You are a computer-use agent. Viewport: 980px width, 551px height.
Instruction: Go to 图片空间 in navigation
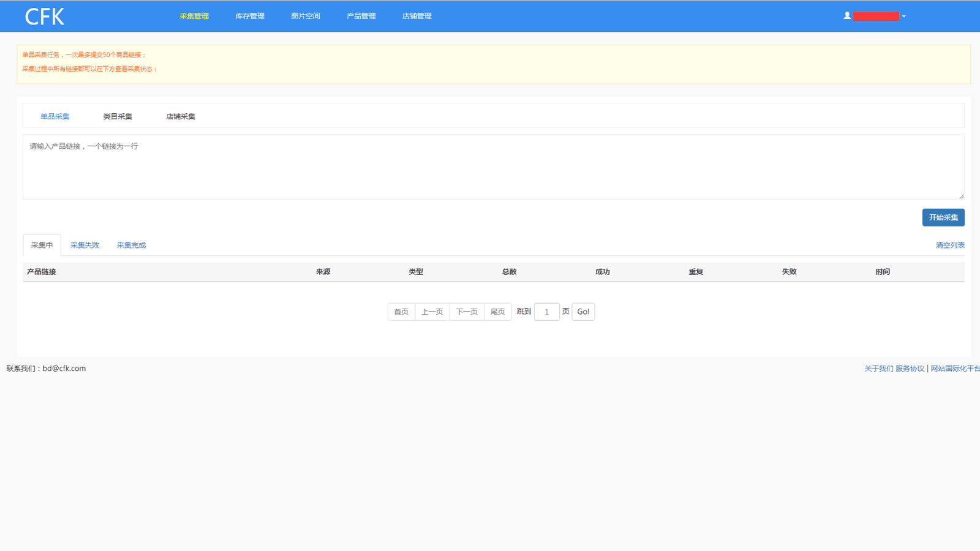pyautogui.click(x=305, y=17)
